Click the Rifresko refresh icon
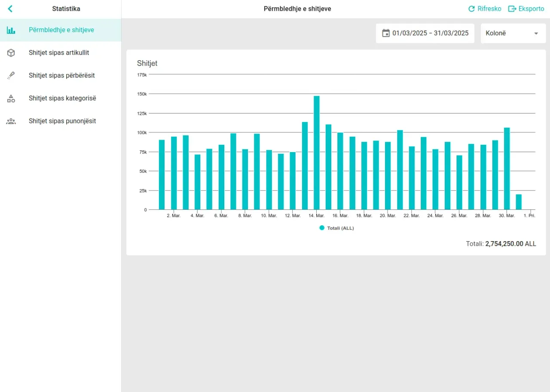 [471, 9]
